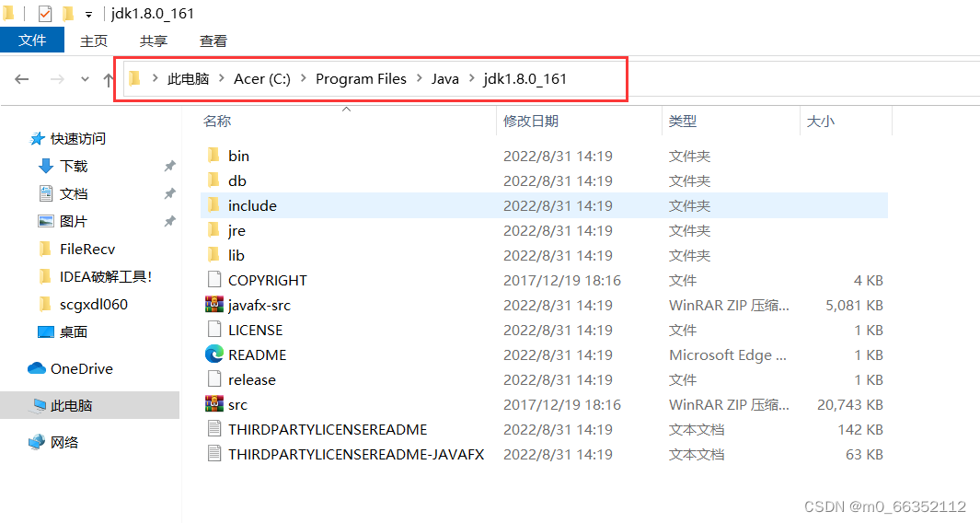Sort by 类型 column header
Viewport: 980px width, 523px height.
click(683, 122)
